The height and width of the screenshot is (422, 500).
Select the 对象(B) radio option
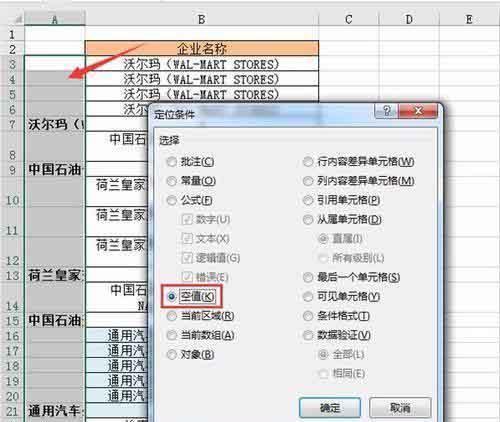coord(172,355)
